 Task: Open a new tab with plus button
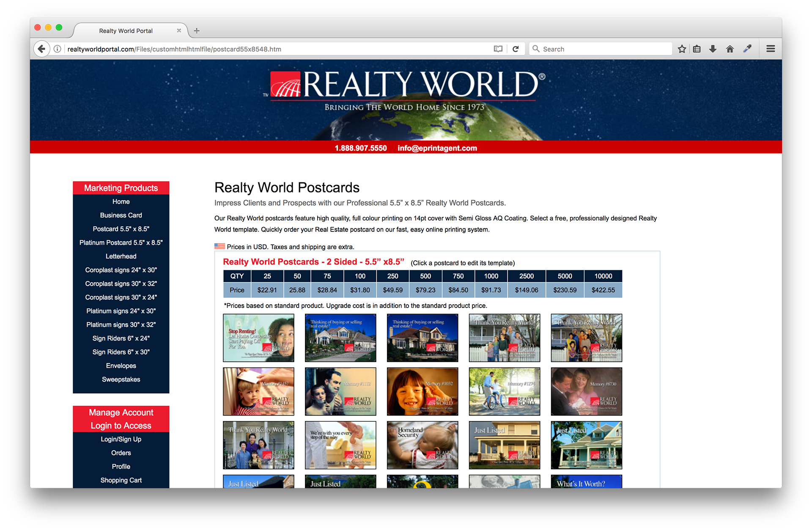[x=197, y=30]
